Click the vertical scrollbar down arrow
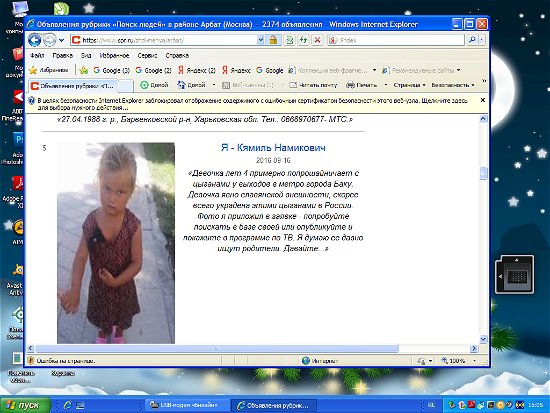This screenshot has width=550, height=413. (483, 339)
